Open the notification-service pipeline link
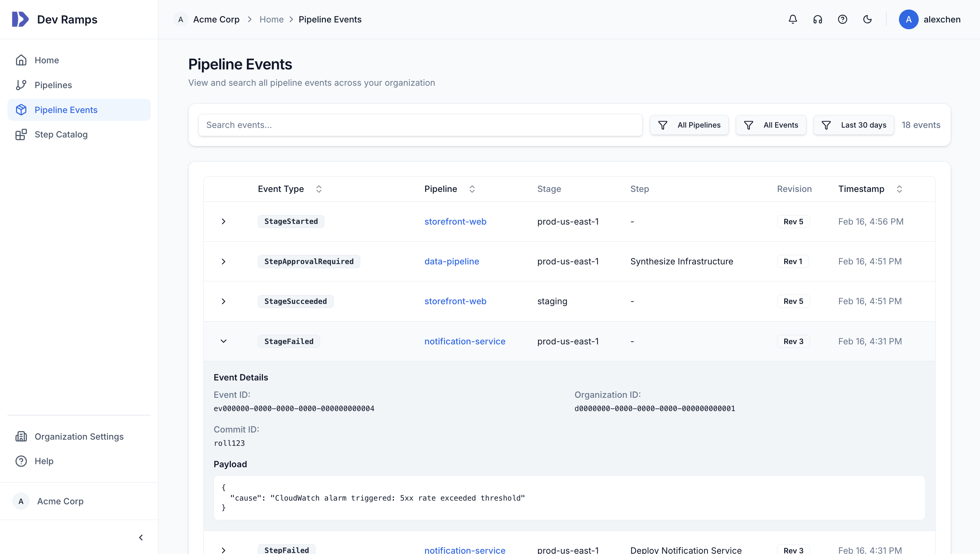980x554 pixels. pos(465,341)
